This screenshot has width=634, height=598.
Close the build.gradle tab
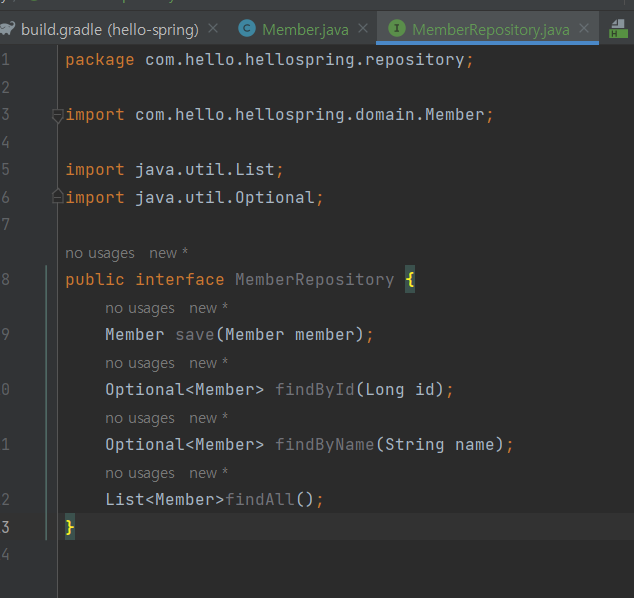tap(213, 29)
